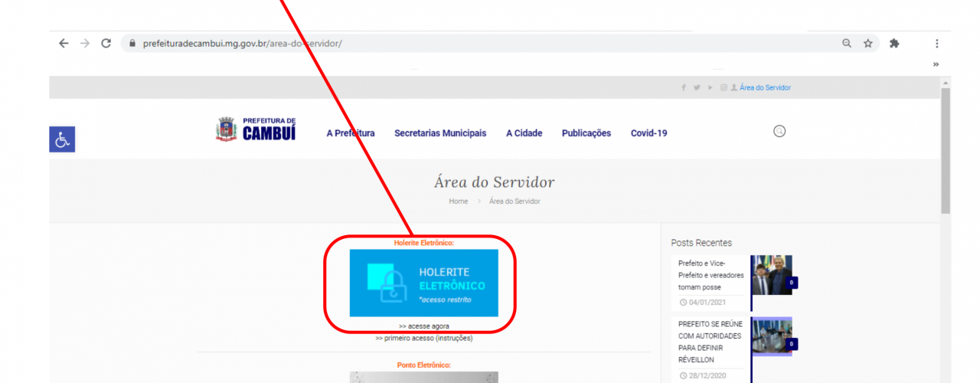Open the Secretarias Municipais menu

click(440, 133)
